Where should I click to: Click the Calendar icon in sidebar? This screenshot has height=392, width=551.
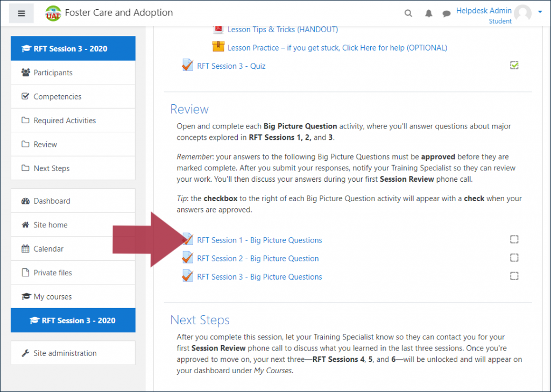coord(25,248)
